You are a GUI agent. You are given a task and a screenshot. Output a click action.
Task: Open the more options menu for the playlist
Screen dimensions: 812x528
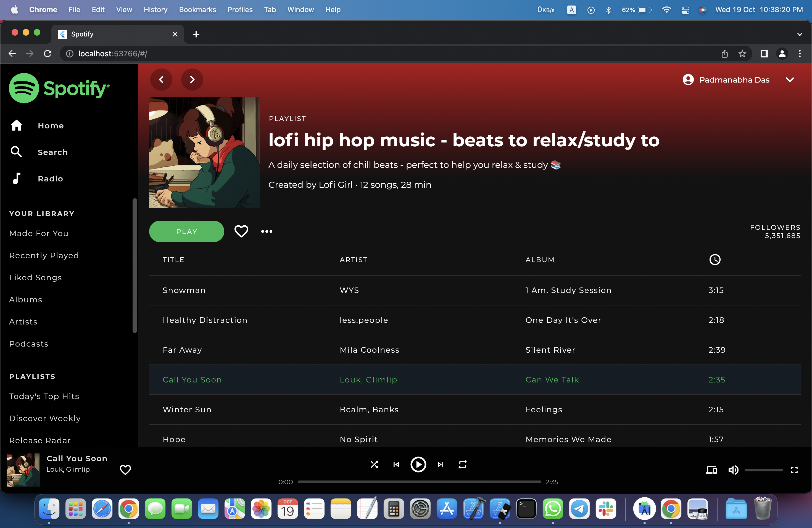pos(267,231)
